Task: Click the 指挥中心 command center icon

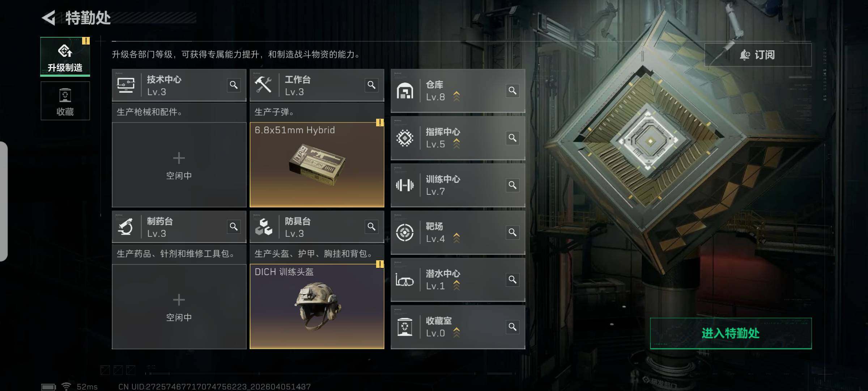Action: pyautogui.click(x=405, y=138)
